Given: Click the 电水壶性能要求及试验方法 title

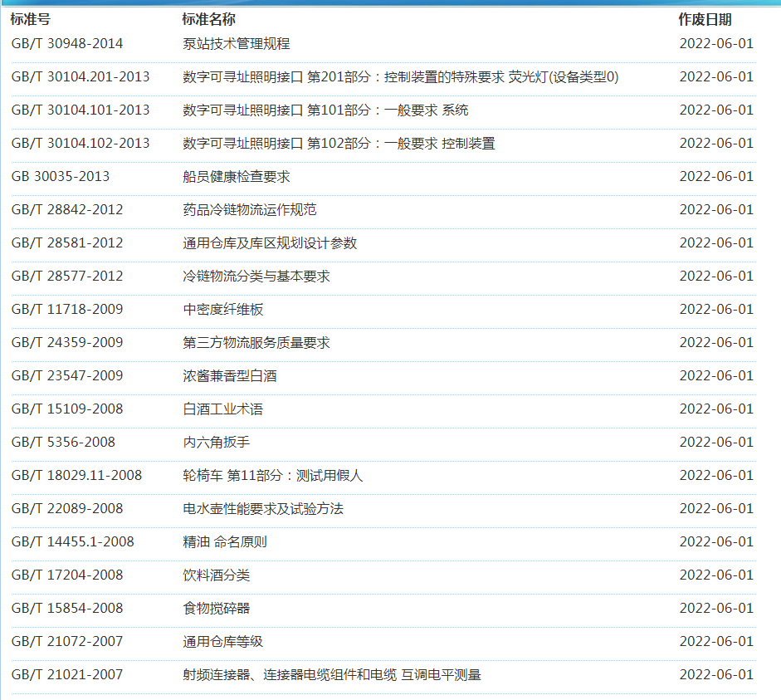Looking at the screenshot, I should click(263, 509).
